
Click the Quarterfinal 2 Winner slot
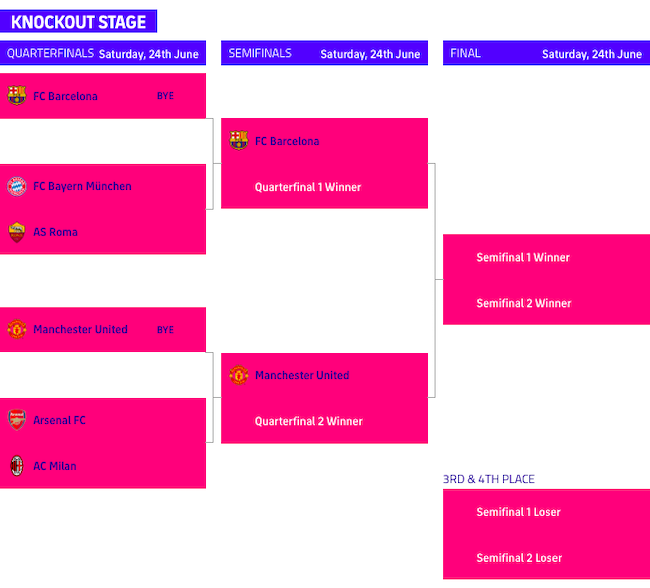[x=308, y=422]
